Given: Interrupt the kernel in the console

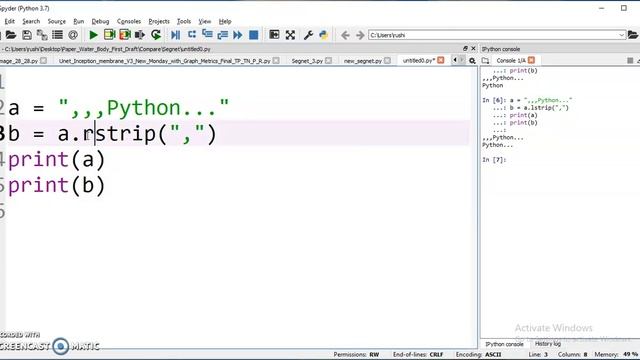Looking at the screenshot, I should (x=630, y=60).
